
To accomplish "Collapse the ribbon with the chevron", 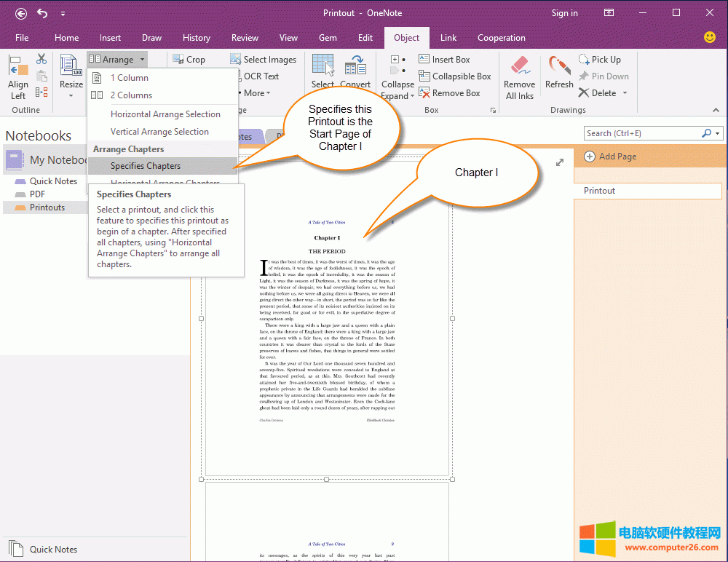I will pyautogui.click(x=716, y=110).
